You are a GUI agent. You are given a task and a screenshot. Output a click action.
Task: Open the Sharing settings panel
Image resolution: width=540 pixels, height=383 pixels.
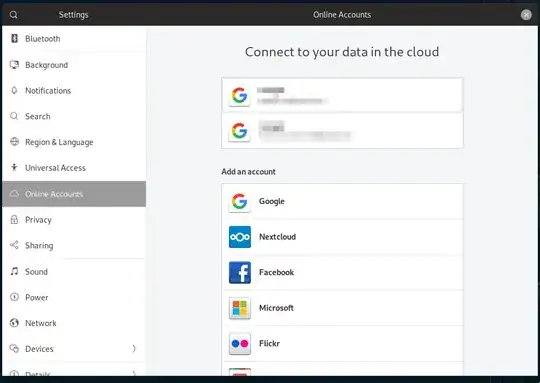(74, 245)
